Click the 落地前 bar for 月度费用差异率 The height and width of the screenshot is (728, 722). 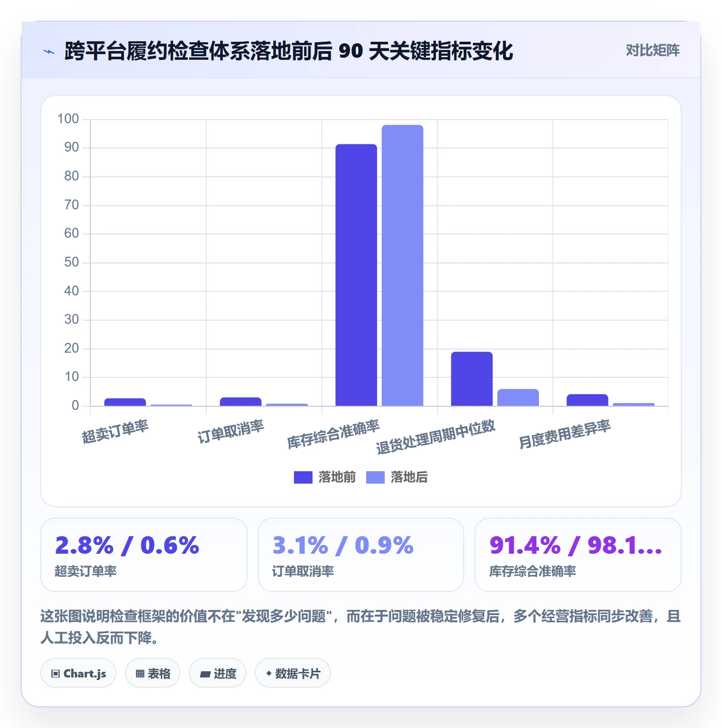[587, 400]
